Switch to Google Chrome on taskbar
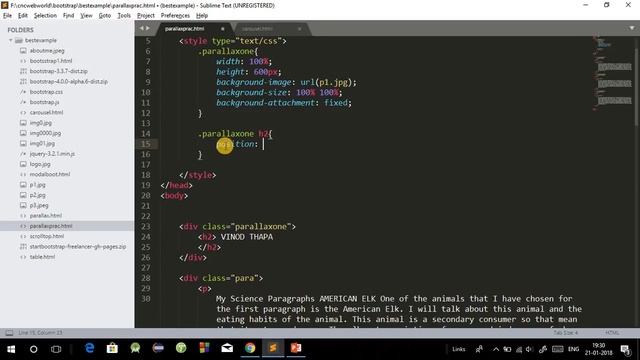640x360 pixels. 250,348
